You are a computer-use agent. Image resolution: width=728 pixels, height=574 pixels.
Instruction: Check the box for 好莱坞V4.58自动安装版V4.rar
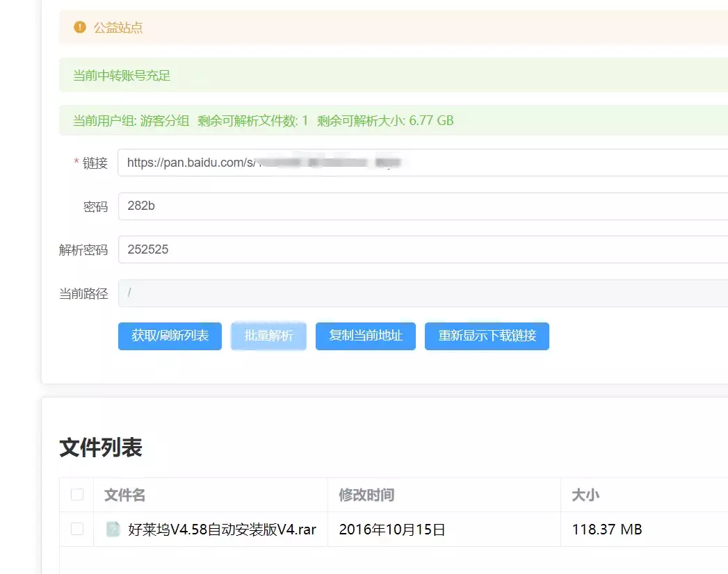(77, 530)
